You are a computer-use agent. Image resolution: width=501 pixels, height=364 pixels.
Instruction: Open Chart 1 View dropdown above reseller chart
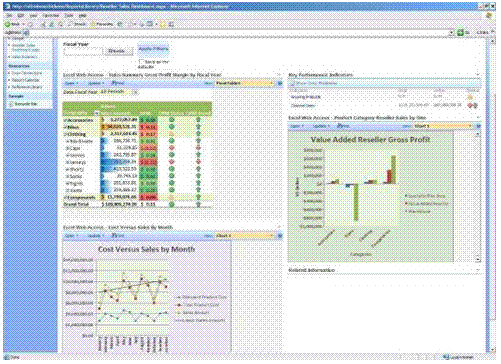click(443, 126)
